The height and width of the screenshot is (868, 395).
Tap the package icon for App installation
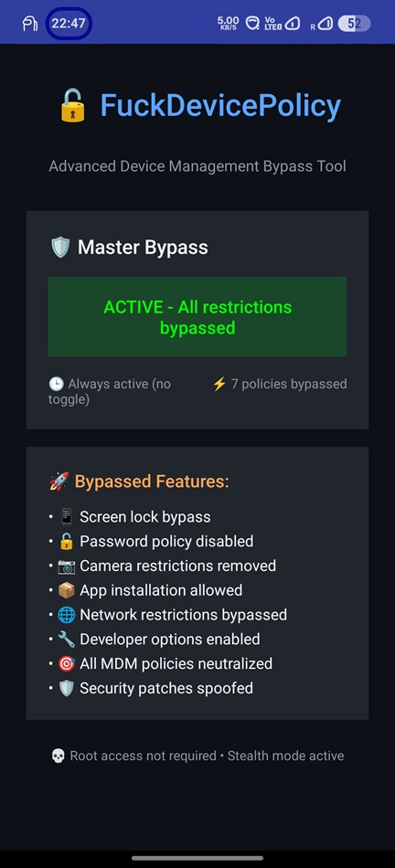click(x=67, y=590)
